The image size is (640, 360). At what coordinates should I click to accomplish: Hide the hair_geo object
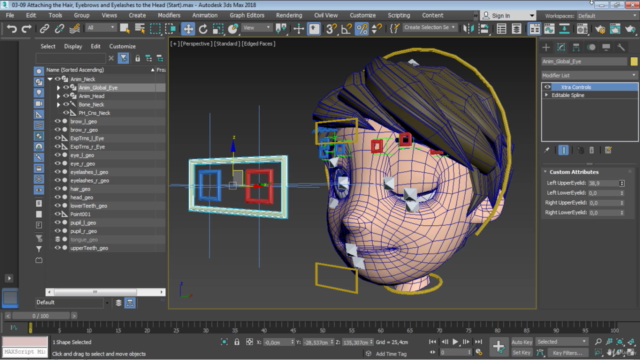point(58,189)
